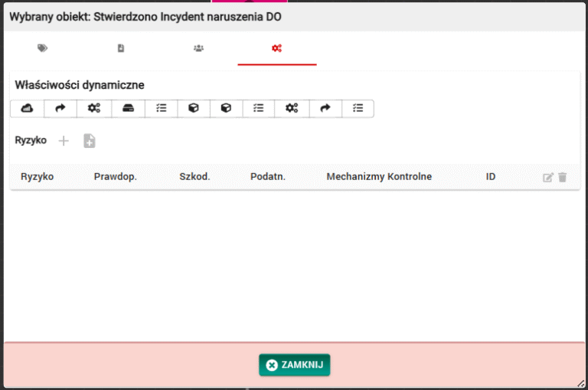Image resolution: width=588 pixels, height=390 pixels.
Task: Click the Prawdop. column header
Action: [x=115, y=177]
